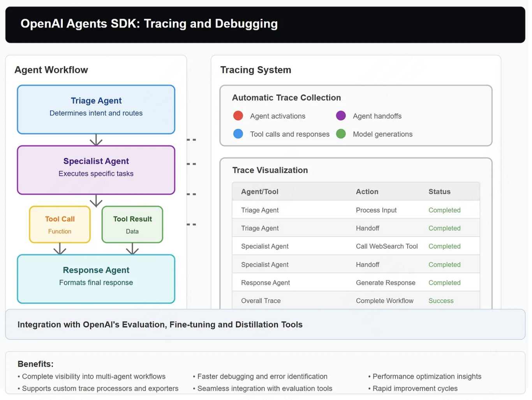Click the 'Tracing System' heading
The height and width of the screenshot is (400, 532).
click(x=255, y=70)
